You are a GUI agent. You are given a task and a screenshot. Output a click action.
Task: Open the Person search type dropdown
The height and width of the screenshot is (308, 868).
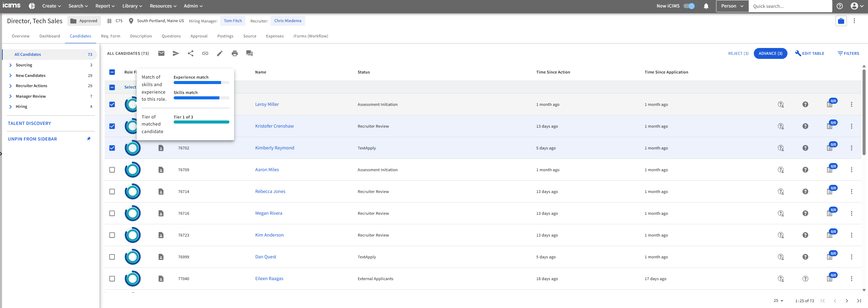[x=732, y=6]
